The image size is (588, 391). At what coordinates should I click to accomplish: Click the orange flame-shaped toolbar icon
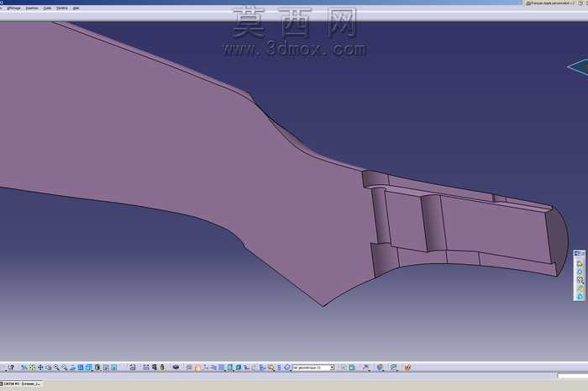(x=197, y=367)
